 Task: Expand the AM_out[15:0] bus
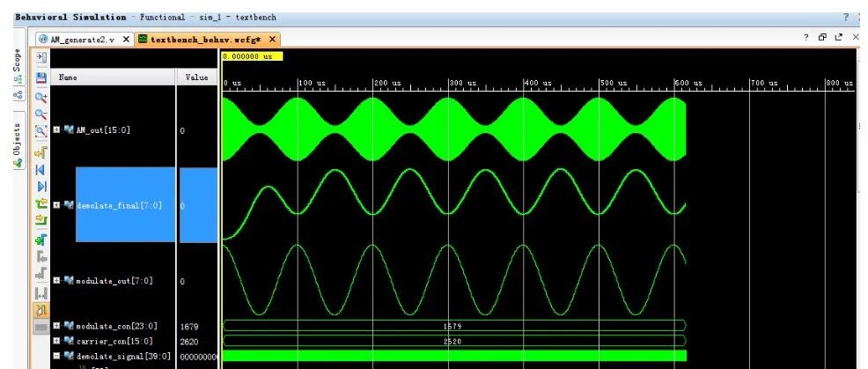(x=56, y=130)
